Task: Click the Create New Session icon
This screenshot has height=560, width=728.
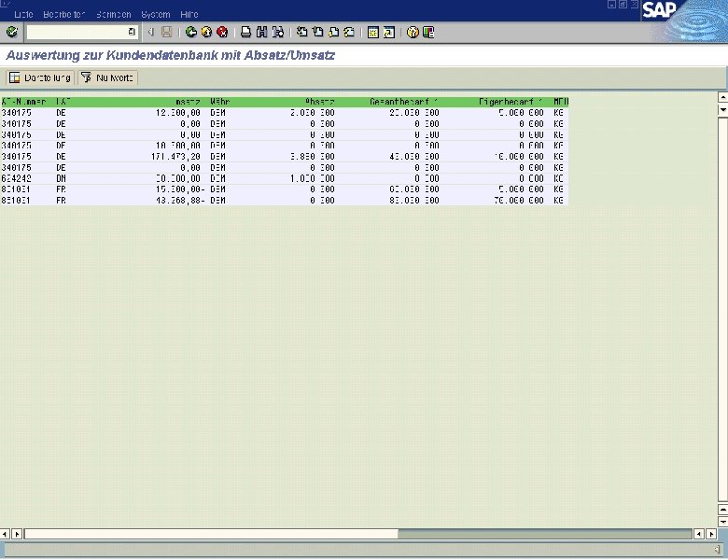Action: 372,32
